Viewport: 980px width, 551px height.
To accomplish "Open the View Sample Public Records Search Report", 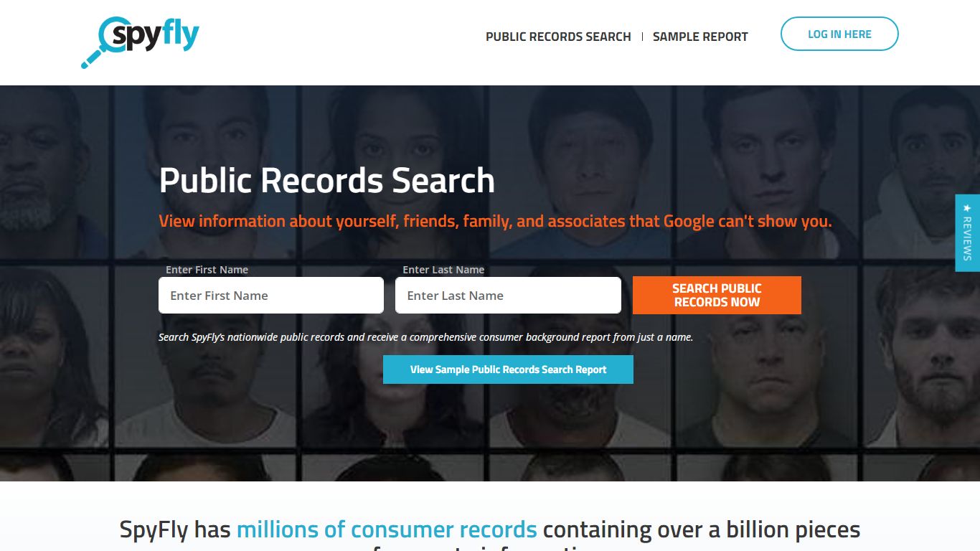I will point(508,369).
